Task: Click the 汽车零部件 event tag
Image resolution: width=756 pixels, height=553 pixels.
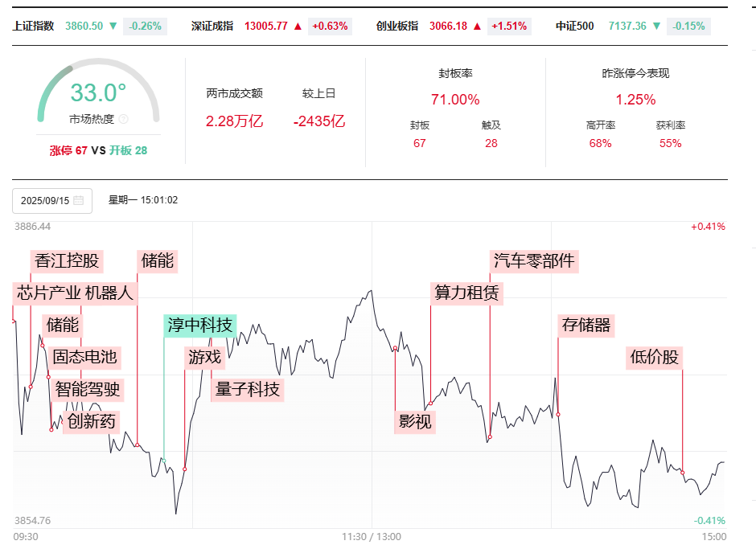Action: [x=536, y=261]
